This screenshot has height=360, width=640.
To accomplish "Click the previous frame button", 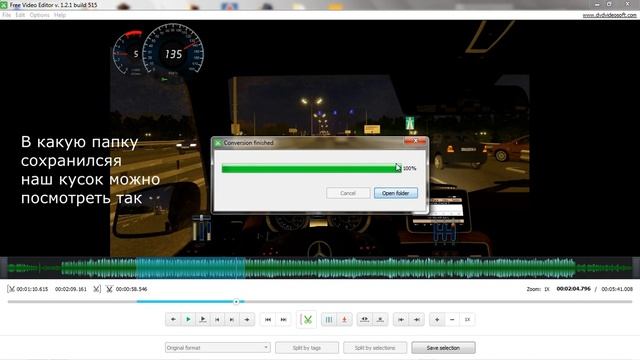I will pyautogui.click(x=217, y=320).
